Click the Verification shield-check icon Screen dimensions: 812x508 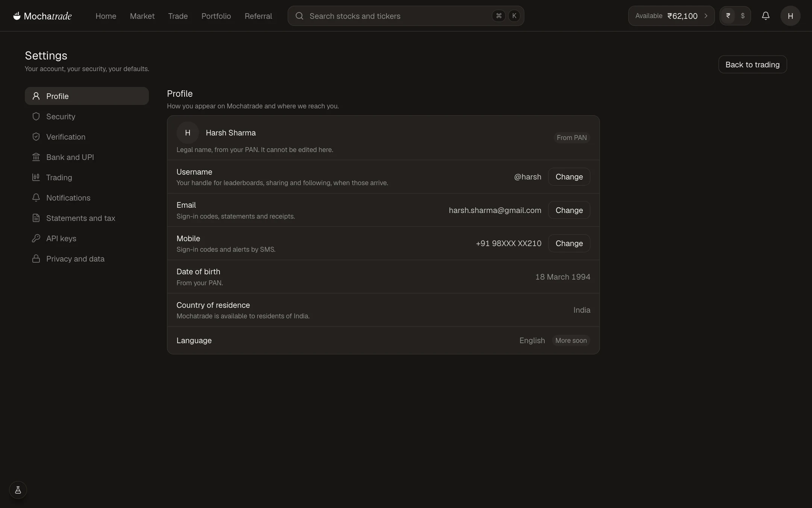pos(36,137)
